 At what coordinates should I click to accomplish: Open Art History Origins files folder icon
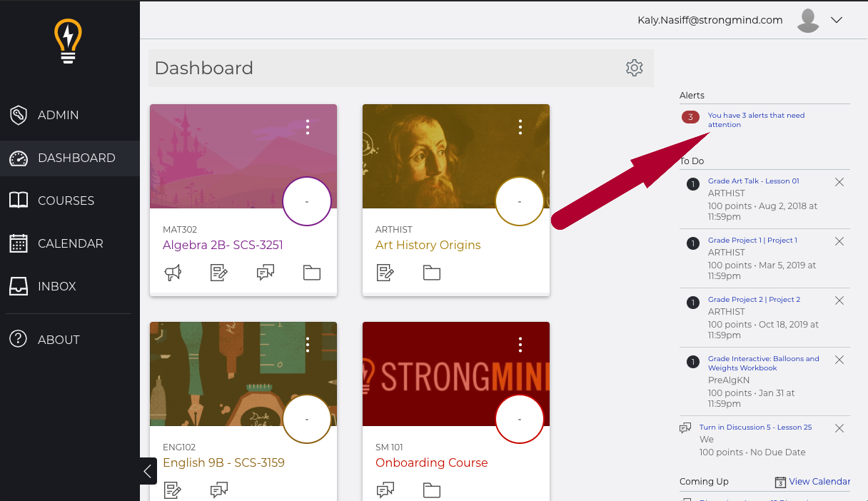432,273
